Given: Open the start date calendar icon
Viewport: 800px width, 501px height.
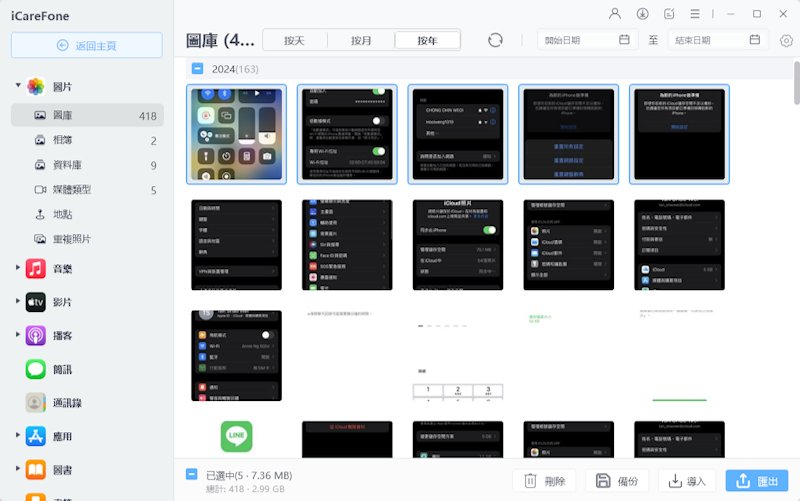Looking at the screenshot, I should [x=624, y=39].
